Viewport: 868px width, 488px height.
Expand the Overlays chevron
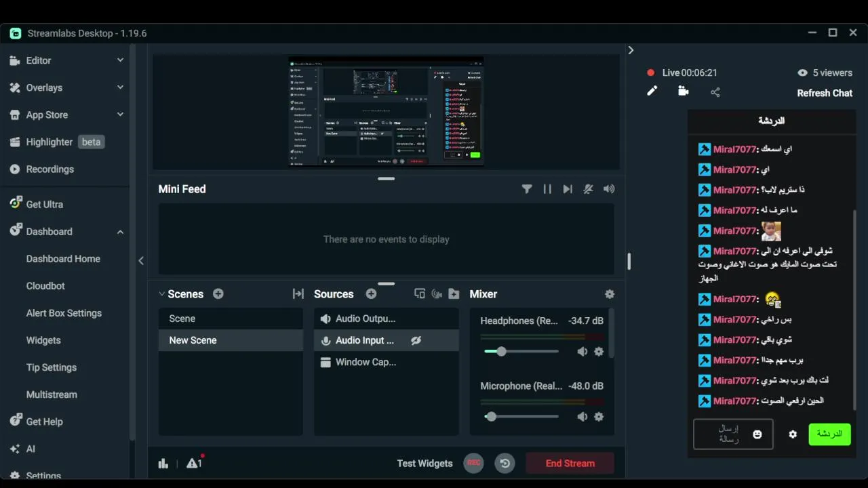coord(120,87)
